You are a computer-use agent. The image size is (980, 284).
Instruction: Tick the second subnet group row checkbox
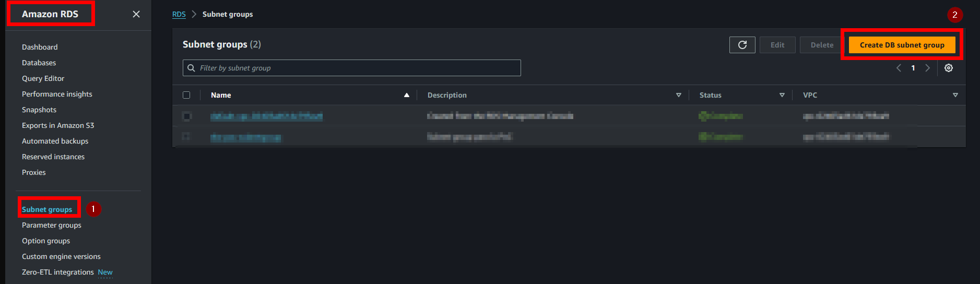tap(186, 136)
